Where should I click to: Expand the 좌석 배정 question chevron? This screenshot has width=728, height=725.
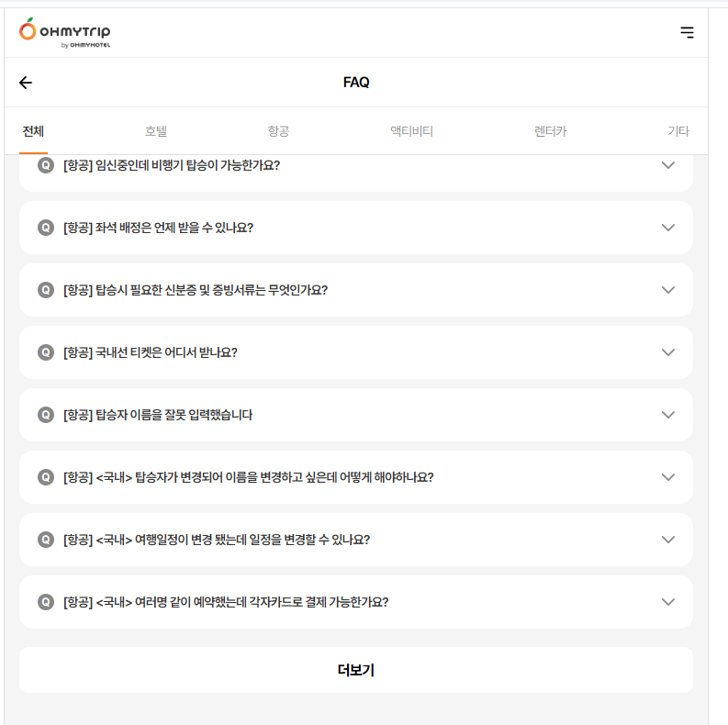click(668, 228)
